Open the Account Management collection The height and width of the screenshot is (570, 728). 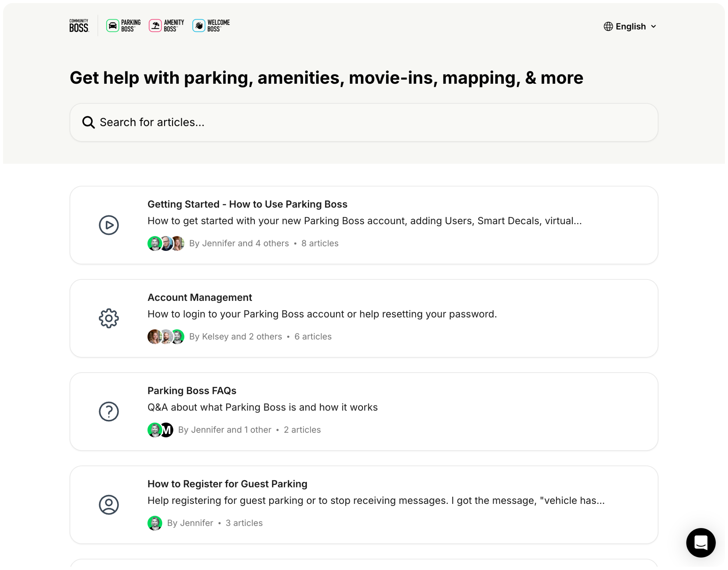[x=200, y=297]
